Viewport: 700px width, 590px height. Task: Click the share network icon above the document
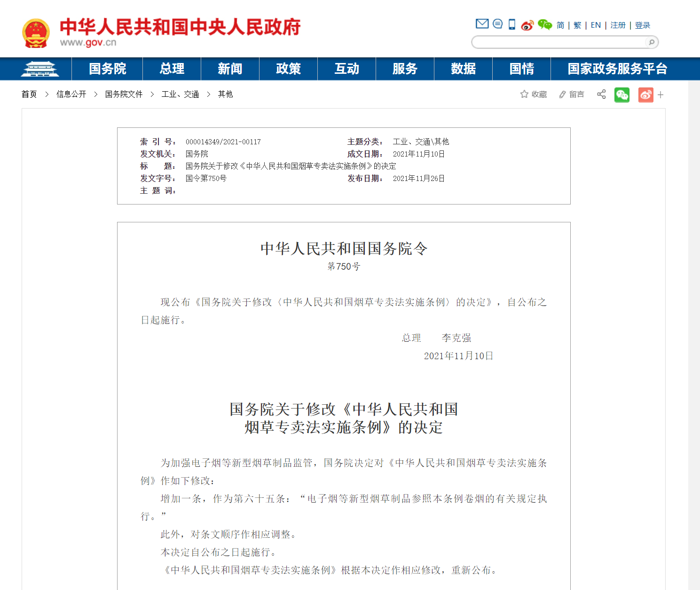(601, 94)
